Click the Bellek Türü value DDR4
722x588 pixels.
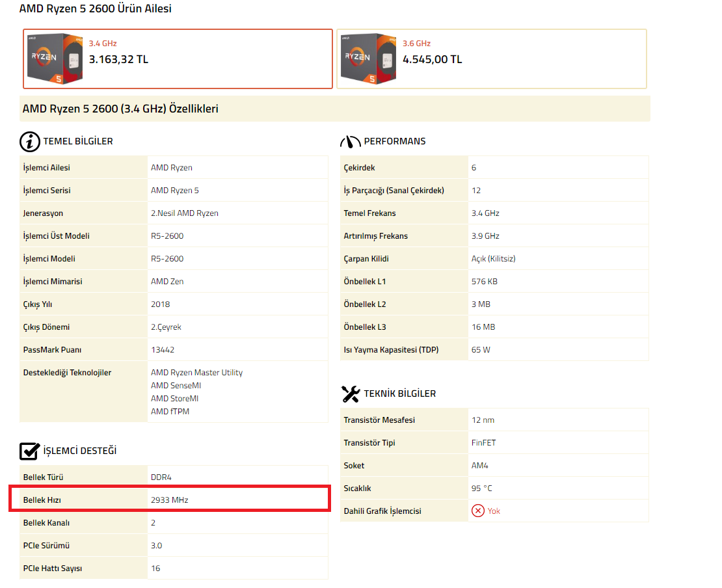pyautogui.click(x=161, y=477)
